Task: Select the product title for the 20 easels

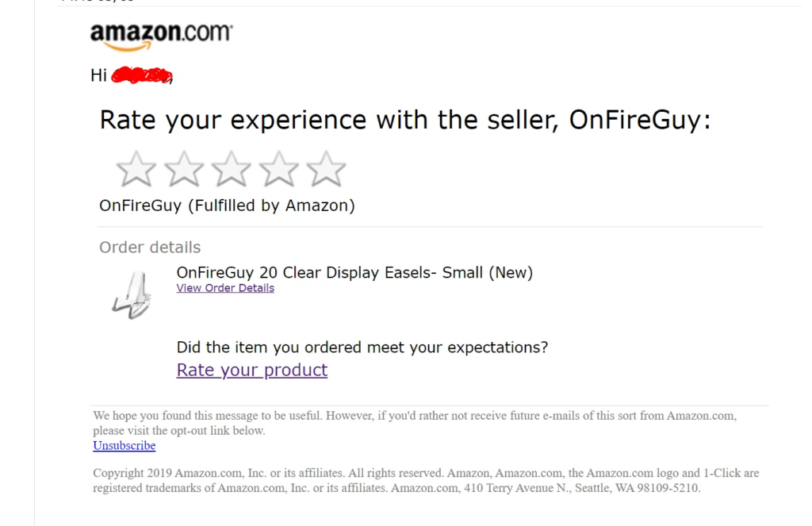Action: click(354, 272)
